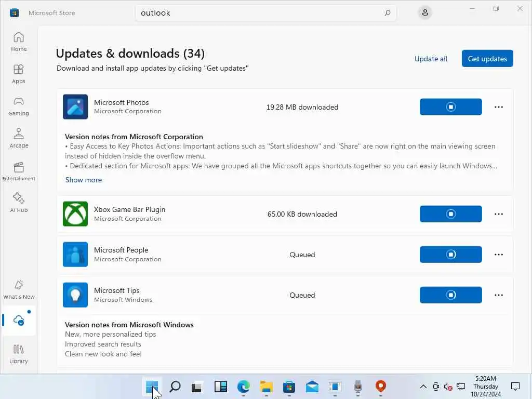This screenshot has height=399, width=532.
Task: Open Task View on taskbar
Action: pos(197,386)
